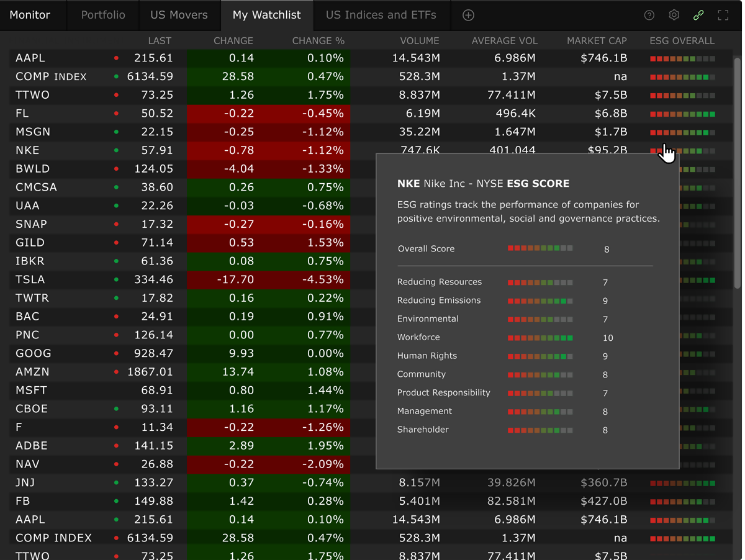Viewport: 745px width, 560px height.
Task: Click the VOLUME column header
Action: tap(419, 41)
